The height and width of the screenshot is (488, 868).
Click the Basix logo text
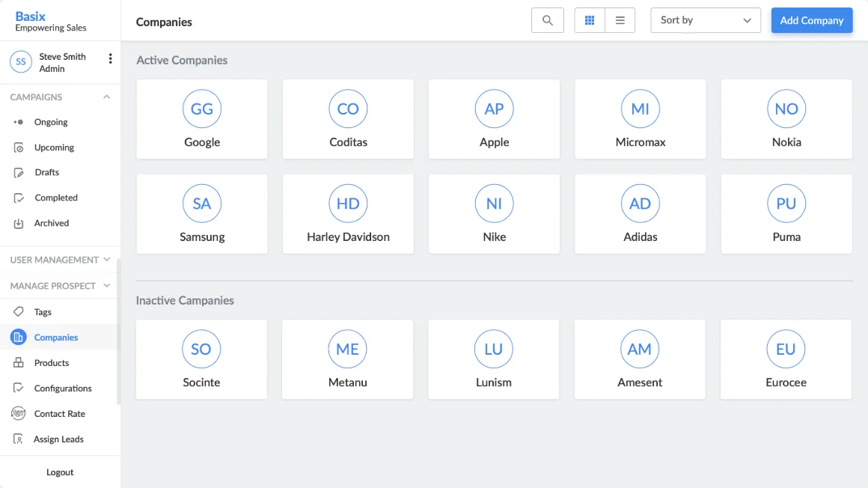pos(31,16)
